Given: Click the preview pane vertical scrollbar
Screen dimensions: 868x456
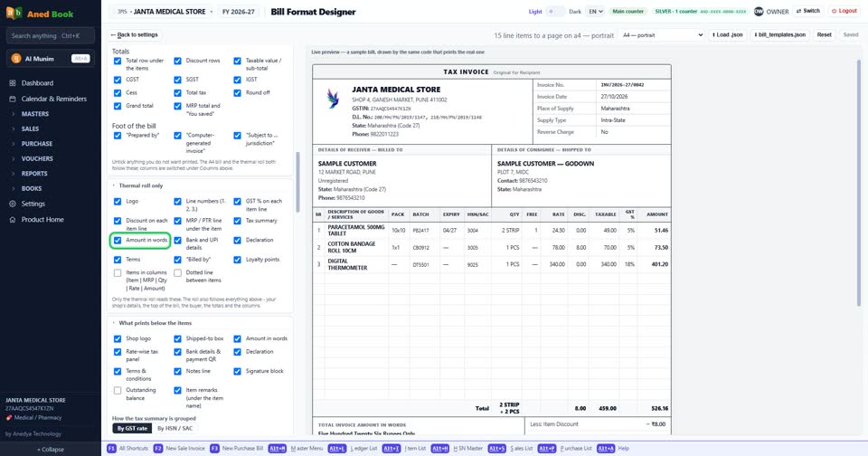Looking at the screenshot, I should pos(859,183).
